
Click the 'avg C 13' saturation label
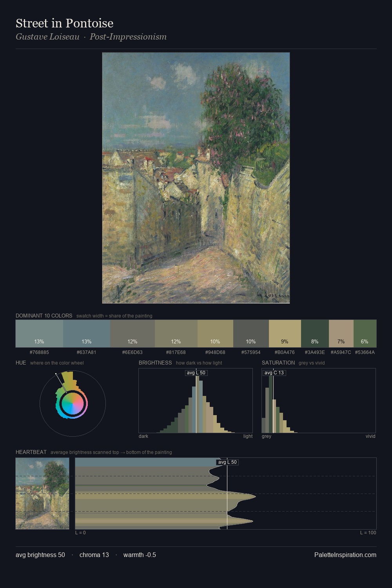click(274, 373)
